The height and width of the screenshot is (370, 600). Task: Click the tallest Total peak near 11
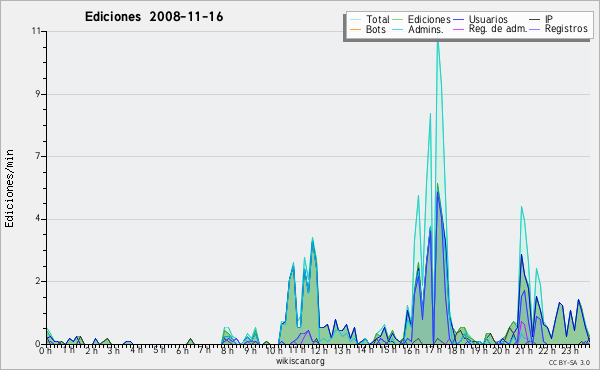tap(438, 41)
